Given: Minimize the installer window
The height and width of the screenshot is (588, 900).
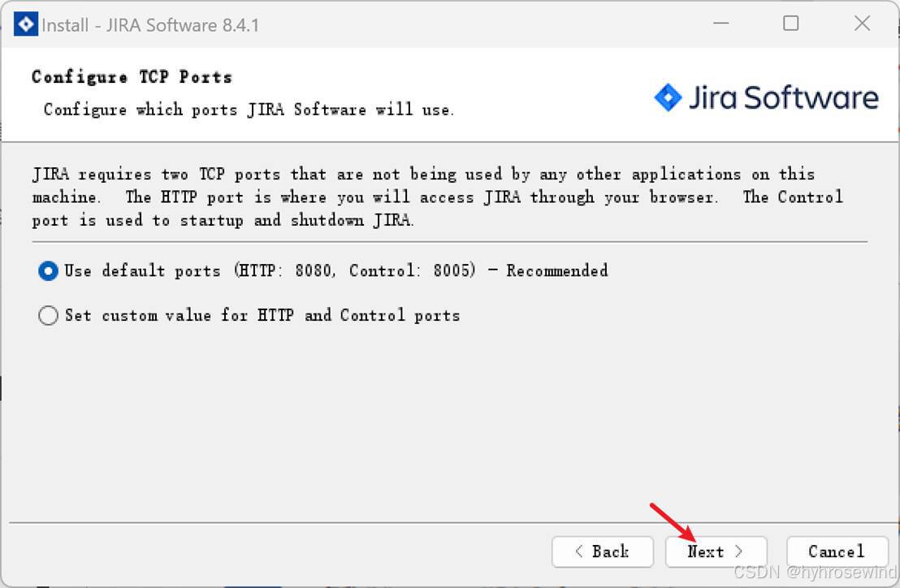Looking at the screenshot, I should [721, 24].
